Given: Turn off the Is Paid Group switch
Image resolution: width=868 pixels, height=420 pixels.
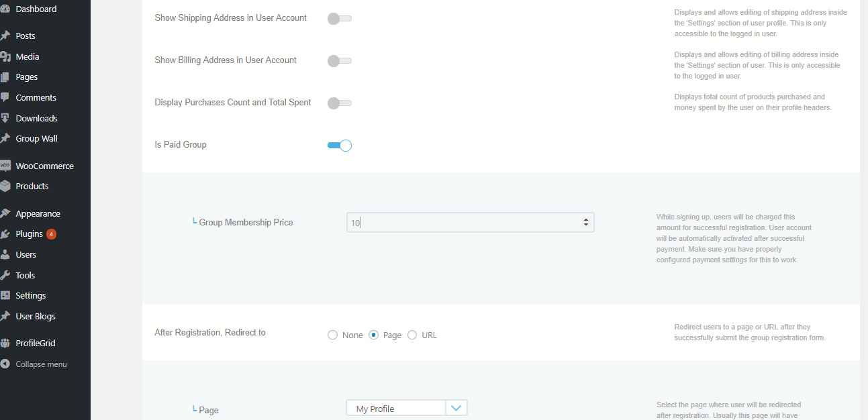Looking at the screenshot, I should point(339,146).
